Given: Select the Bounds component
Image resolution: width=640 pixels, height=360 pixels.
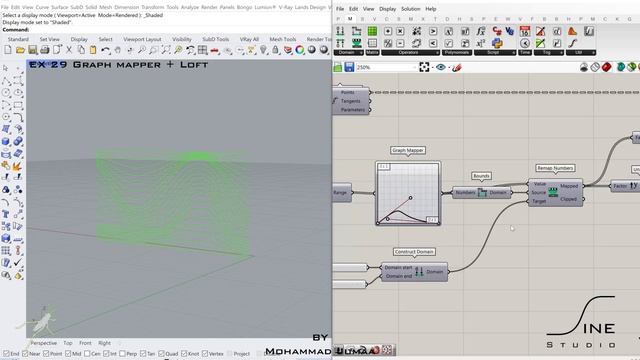Looking at the screenshot, I should click(482, 192).
